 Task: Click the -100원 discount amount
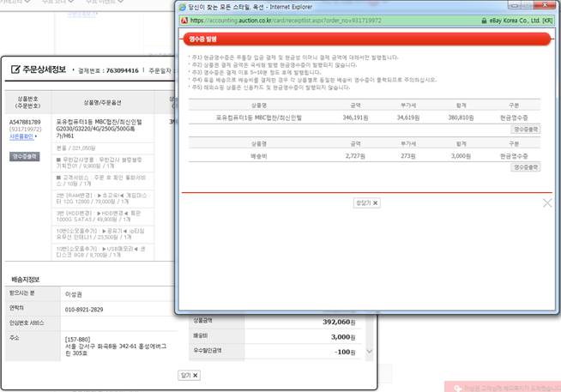pos(345,352)
